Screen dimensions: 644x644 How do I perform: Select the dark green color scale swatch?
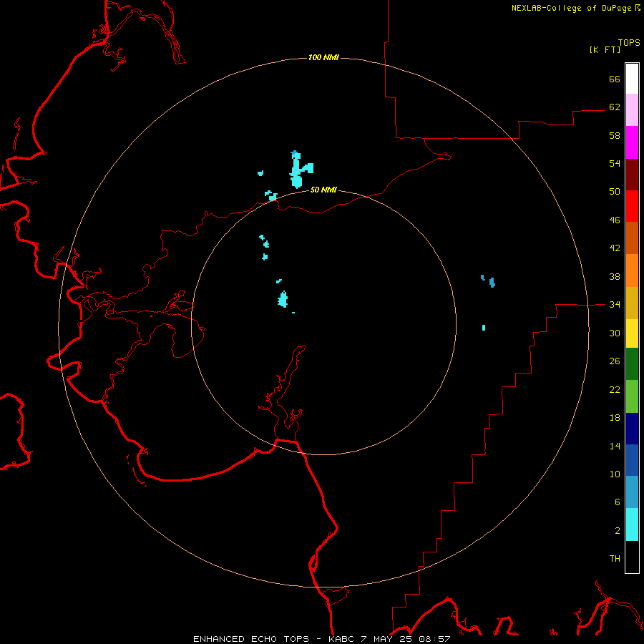[632, 364]
